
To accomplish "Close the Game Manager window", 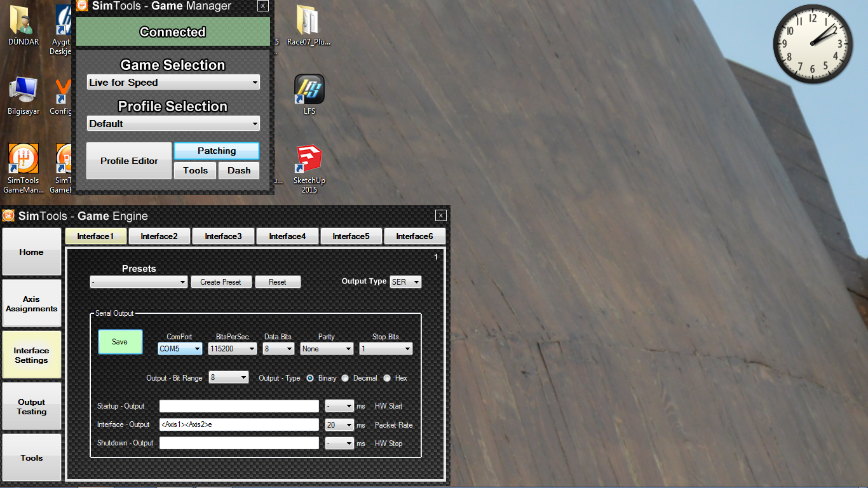I will tap(263, 6).
